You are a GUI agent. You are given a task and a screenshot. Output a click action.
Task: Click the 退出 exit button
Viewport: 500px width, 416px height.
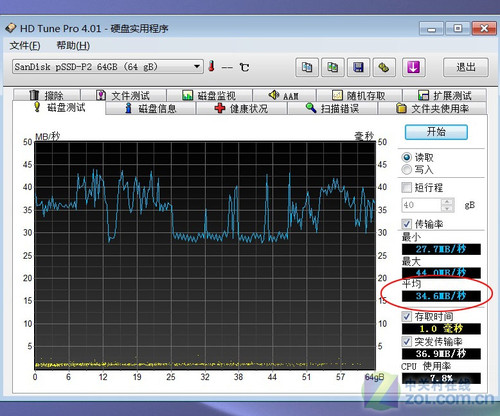(466, 67)
